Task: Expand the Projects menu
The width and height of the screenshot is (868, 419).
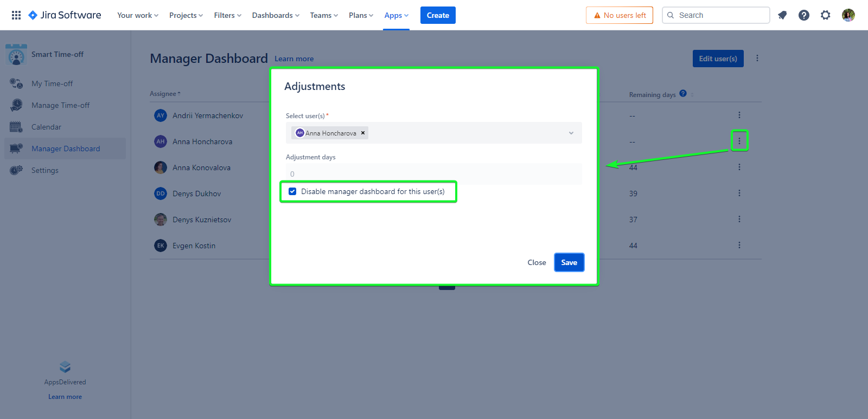Action: tap(186, 15)
